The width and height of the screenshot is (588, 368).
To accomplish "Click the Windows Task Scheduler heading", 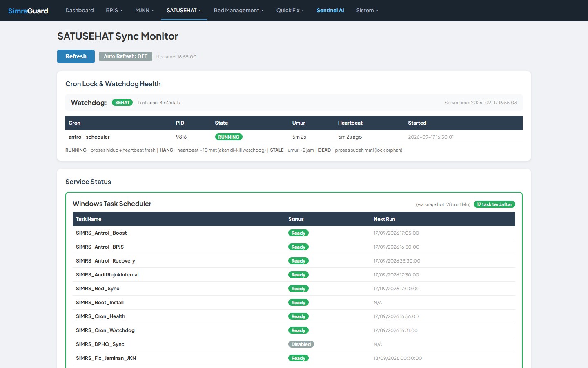I will pos(112,204).
